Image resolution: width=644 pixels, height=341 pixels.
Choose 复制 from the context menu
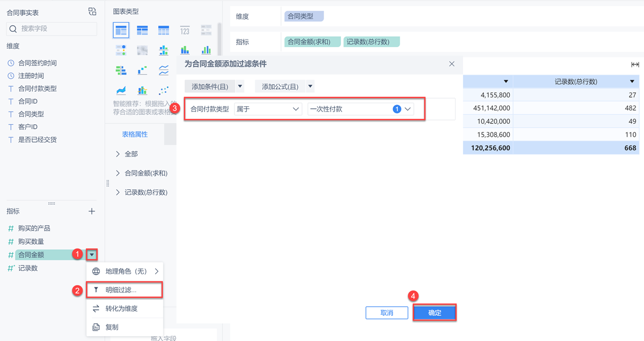tap(125, 327)
